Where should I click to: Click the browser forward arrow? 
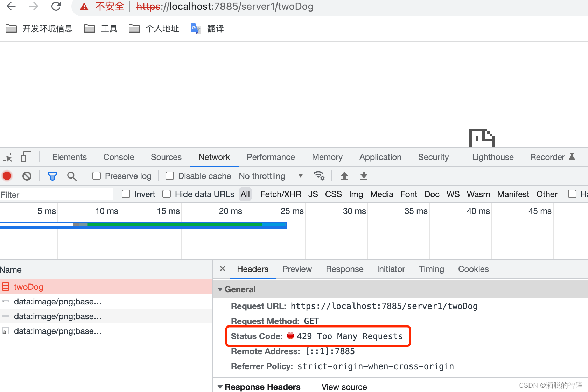34,6
